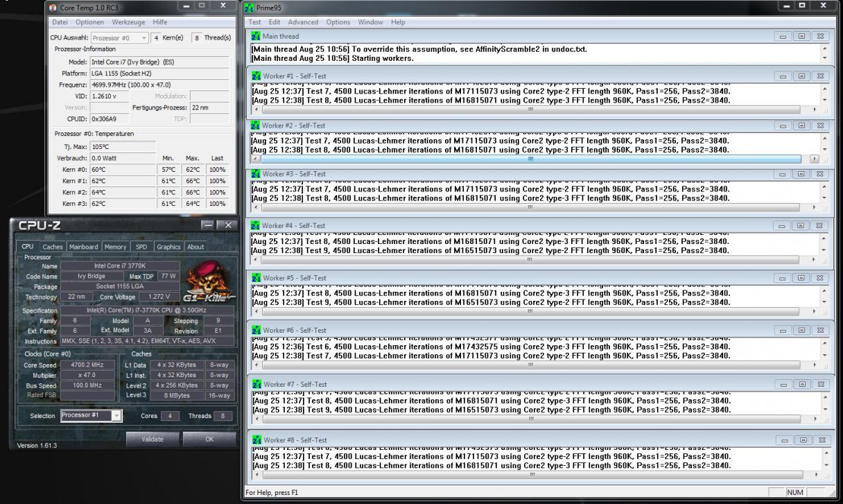Click the Fertigungs-Prozess field showing 22 nm
Viewport: 843px width, 504px height.
pyautogui.click(x=209, y=107)
